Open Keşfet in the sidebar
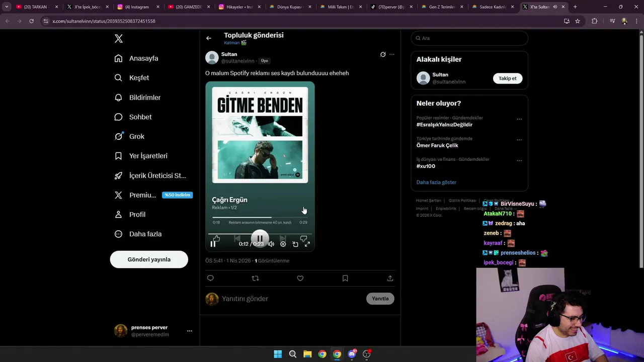Image resolution: width=644 pixels, height=362 pixels. (x=132, y=78)
